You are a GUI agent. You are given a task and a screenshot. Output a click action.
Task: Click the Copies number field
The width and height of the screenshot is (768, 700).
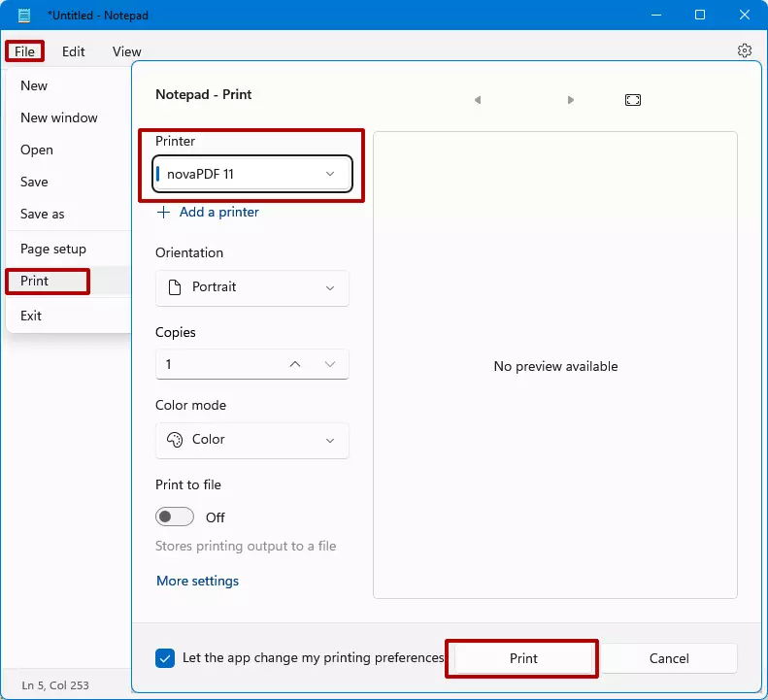(218, 364)
